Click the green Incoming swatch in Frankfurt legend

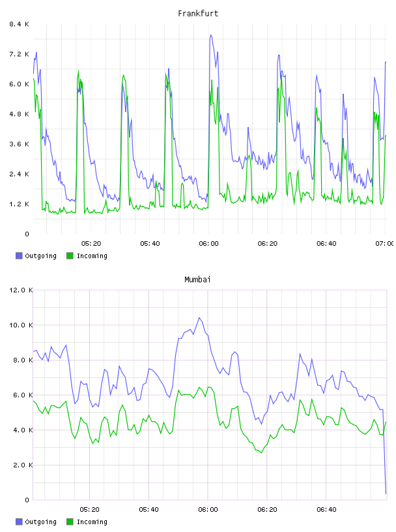tap(70, 256)
